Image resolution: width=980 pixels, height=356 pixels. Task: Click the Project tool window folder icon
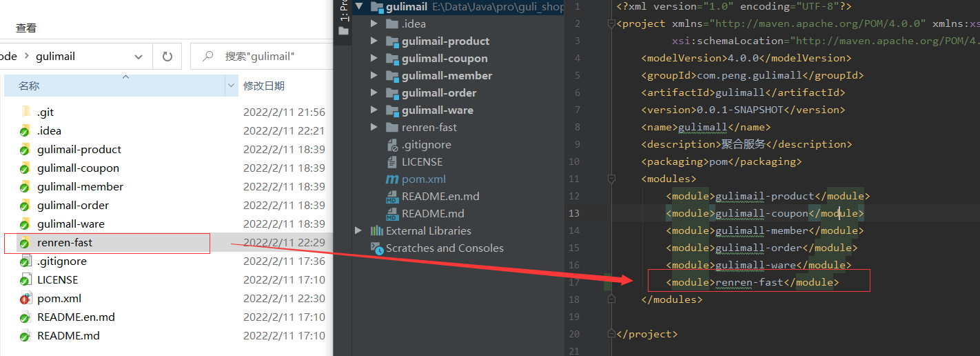[x=344, y=31]
